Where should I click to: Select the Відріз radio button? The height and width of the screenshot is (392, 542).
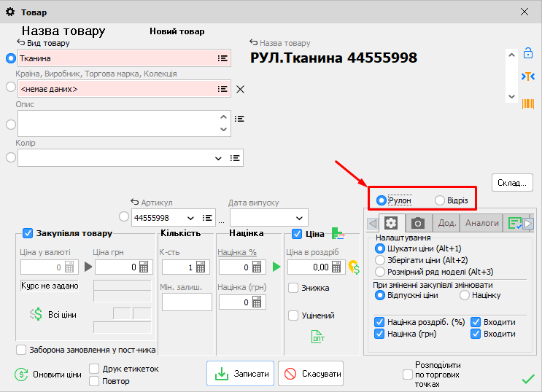[439, 200]
